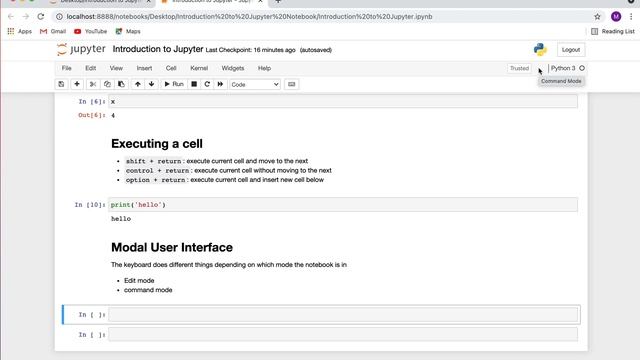The image size is (640, 360).
Task: Insert a cell below with plus icon
Action: tap(77, 84)
